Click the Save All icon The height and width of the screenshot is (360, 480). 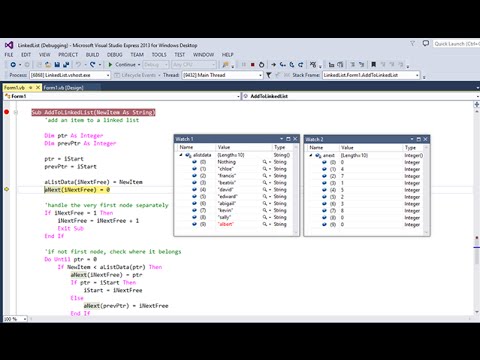66,65
